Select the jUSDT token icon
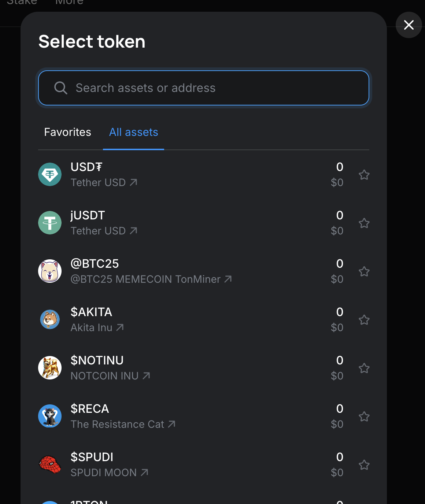This screenshot has height=504, width=425. (50, 223)
